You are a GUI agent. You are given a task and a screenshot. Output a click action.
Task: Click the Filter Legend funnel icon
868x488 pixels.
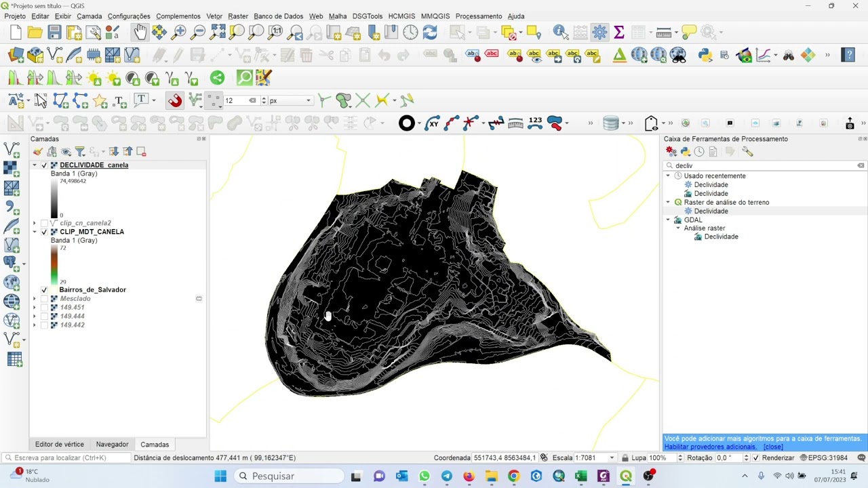(x=80, y=152)
